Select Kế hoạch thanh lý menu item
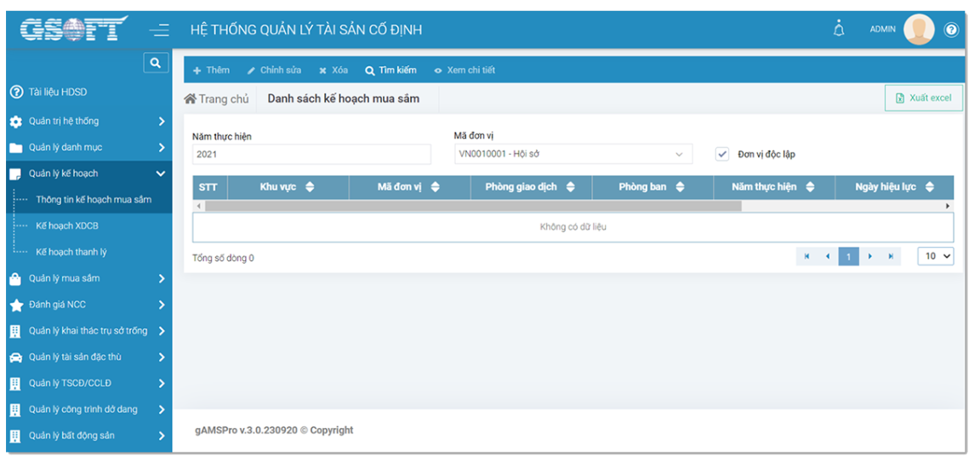 click(71, 253)
